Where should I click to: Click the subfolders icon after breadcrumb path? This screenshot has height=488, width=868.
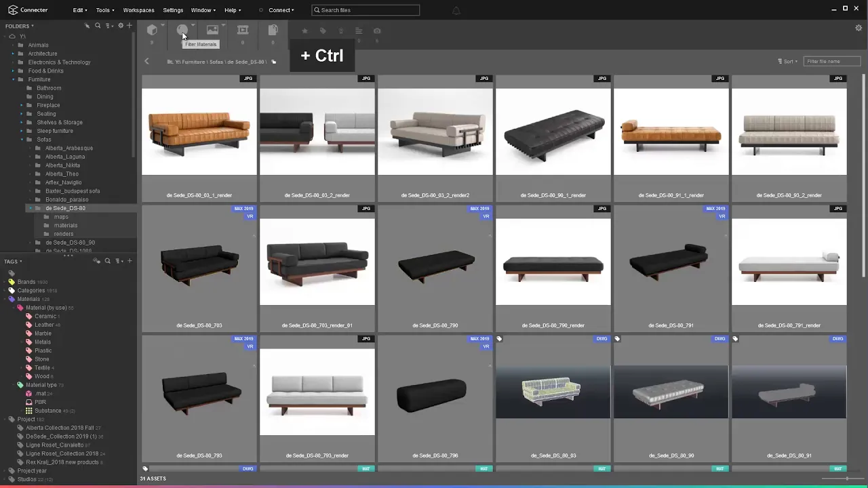tap(274, 62)
